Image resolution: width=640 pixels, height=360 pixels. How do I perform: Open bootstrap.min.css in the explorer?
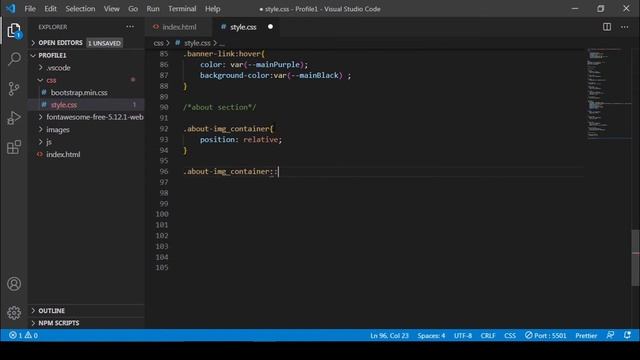79,93
